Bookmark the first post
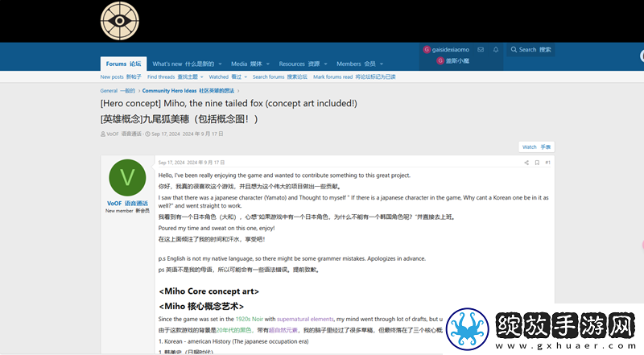Viewport: 644px width, 355px height. pos(537,163)
